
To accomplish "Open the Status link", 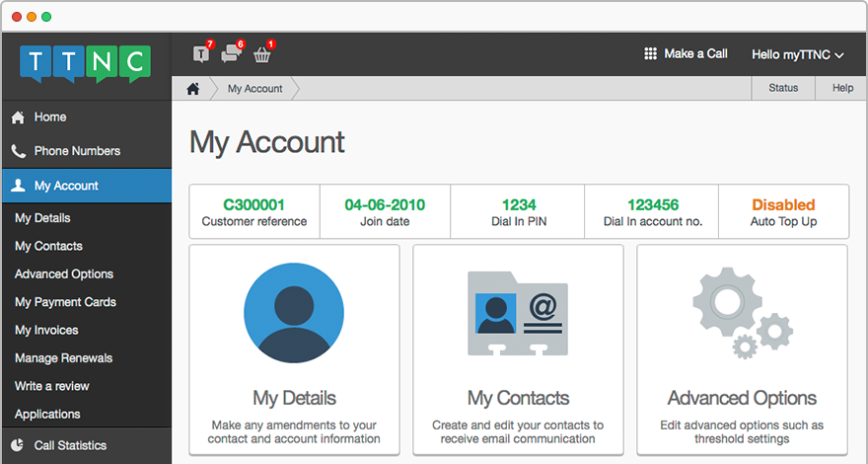I will click(x=783, y=88).
